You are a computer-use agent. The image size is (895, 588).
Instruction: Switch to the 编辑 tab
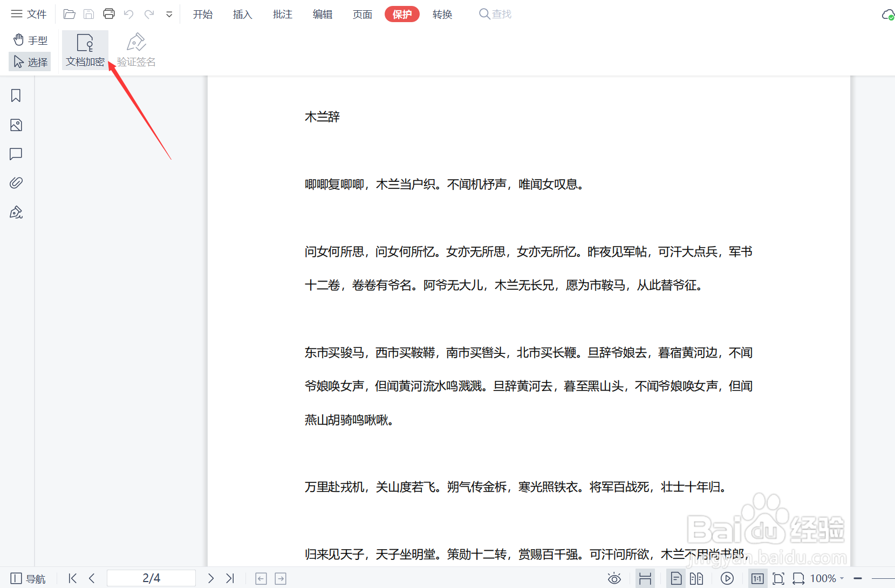click(x=323, y=15)
